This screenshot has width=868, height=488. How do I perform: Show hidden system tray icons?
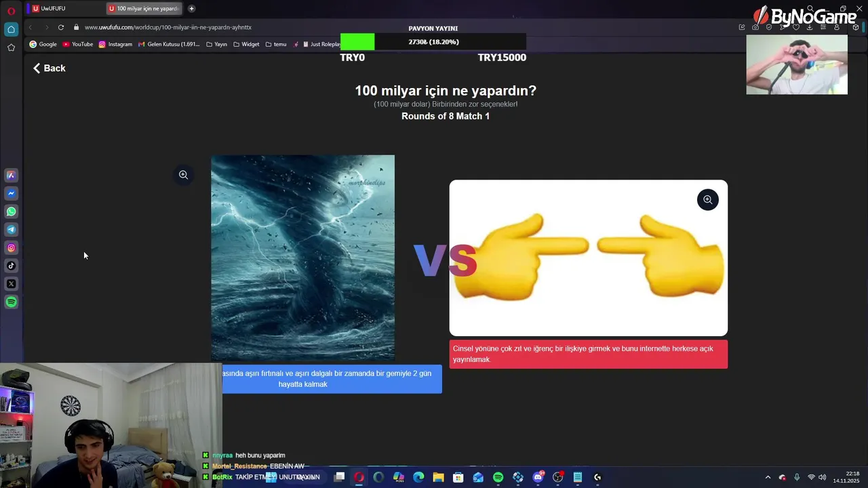[x=768, y=477]
